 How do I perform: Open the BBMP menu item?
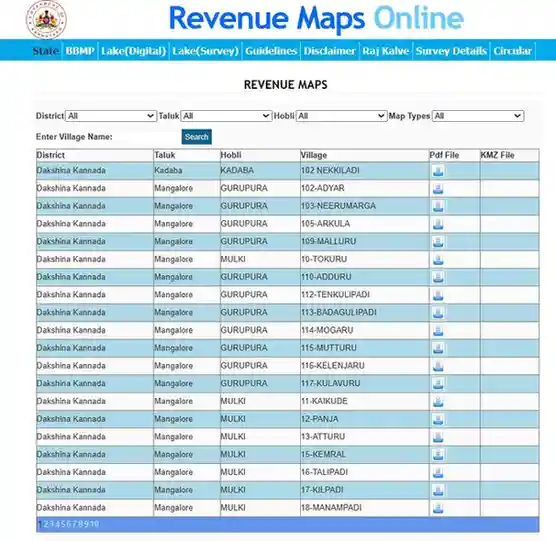pos(80,51)
